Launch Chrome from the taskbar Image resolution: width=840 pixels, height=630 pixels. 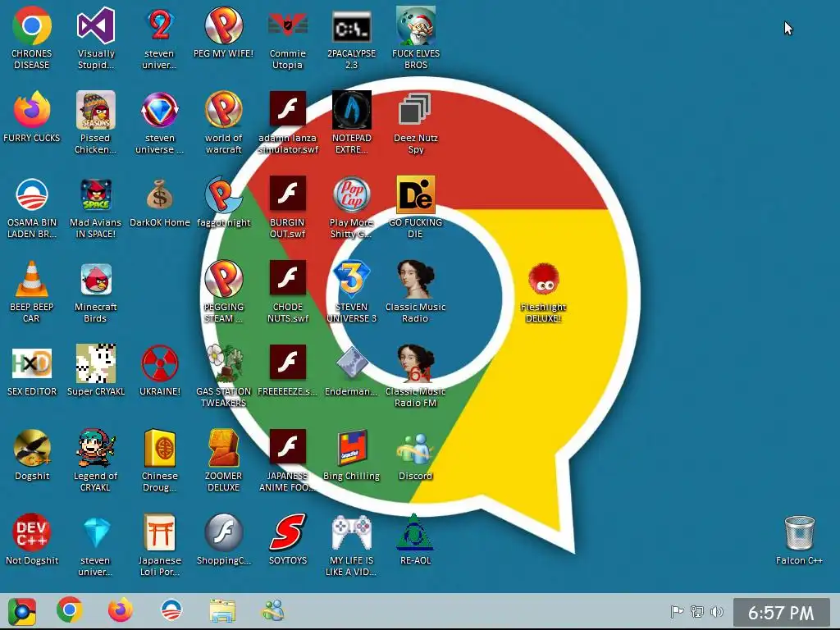click(x=70, y=610)
